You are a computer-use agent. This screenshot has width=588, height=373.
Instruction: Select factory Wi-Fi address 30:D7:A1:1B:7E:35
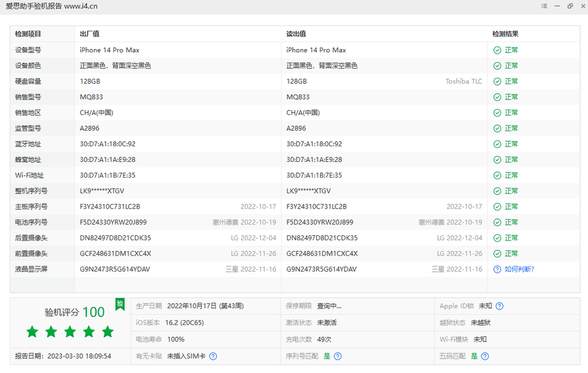(108, 175)
